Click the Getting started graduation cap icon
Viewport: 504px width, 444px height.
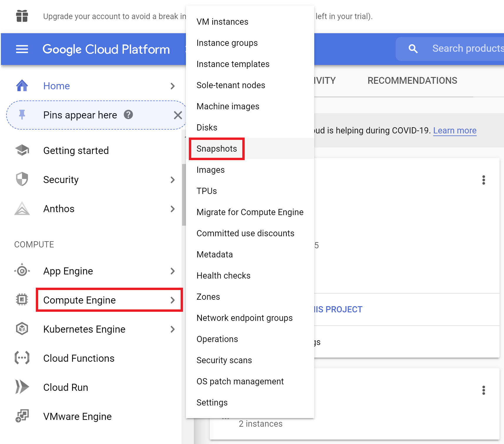(22, 150)
